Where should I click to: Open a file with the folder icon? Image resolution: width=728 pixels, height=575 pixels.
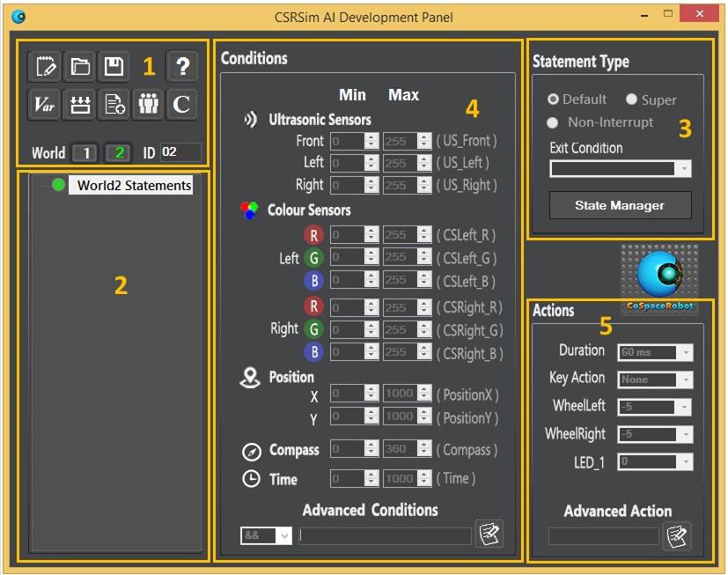(x=79, y=66)
